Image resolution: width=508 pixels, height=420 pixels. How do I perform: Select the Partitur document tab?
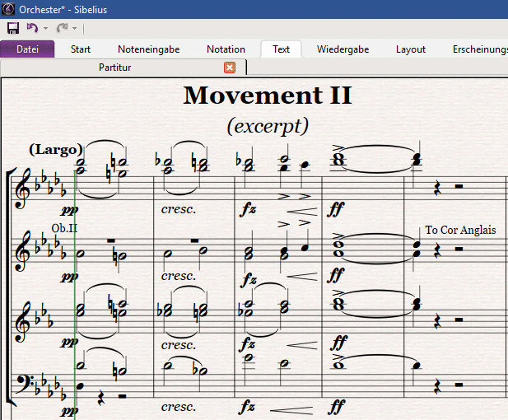coord(114,68)
